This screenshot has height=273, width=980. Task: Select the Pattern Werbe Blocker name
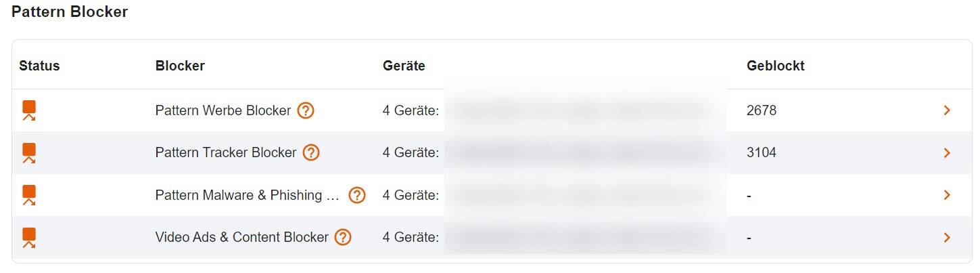pyautogui.click(x=223, y=110)
